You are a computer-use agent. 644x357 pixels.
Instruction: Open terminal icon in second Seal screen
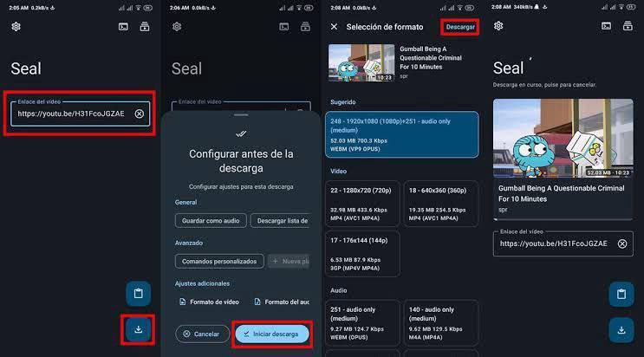pyautogui.click(x=283, y=27)
